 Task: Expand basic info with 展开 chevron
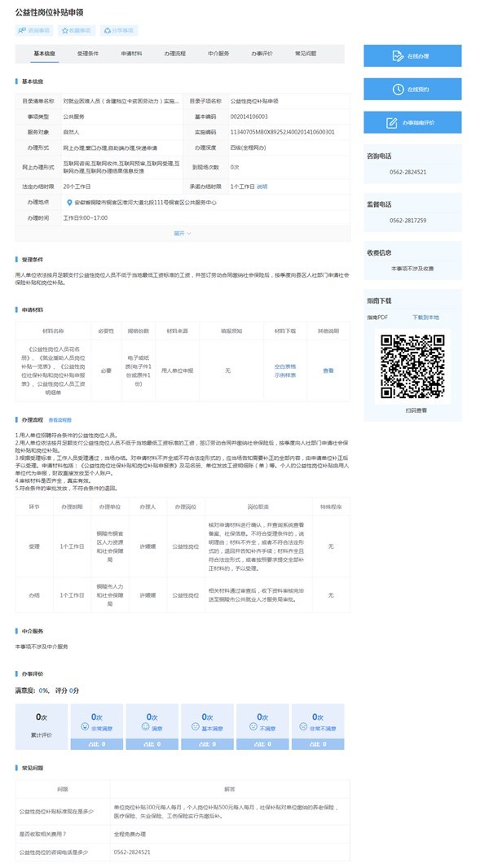[183, 233]
